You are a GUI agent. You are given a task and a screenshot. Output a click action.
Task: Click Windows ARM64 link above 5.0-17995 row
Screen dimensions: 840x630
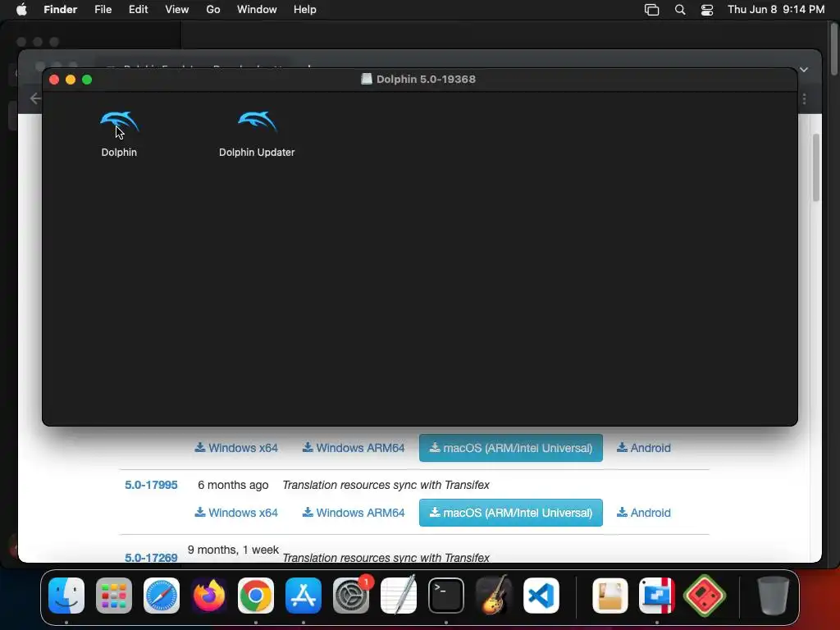pyautogui.click(x=354, y=448)
